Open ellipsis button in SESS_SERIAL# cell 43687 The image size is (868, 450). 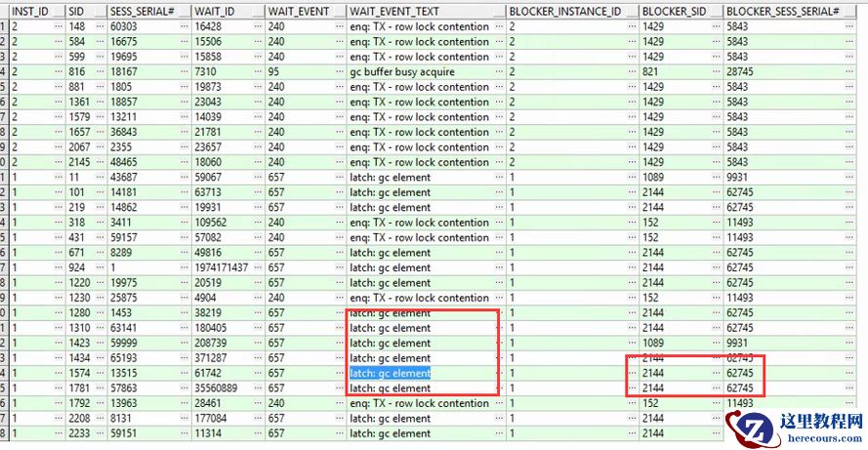(x=184, y=177)
